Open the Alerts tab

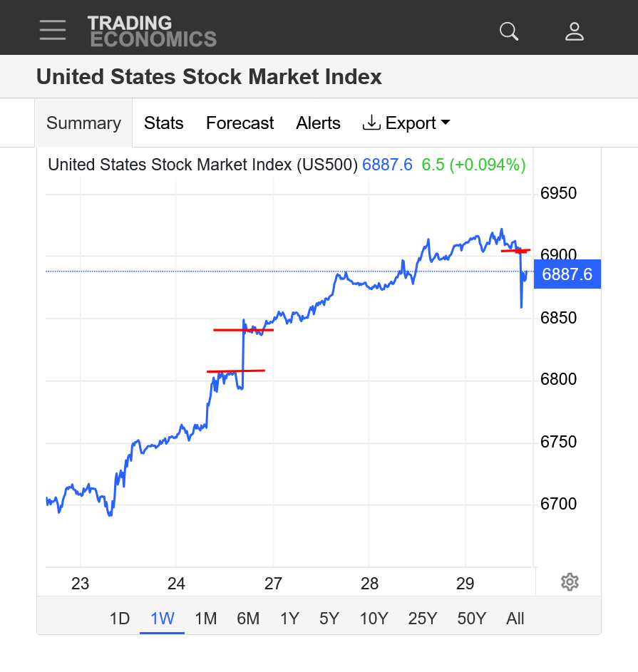[x=318, y=123]
